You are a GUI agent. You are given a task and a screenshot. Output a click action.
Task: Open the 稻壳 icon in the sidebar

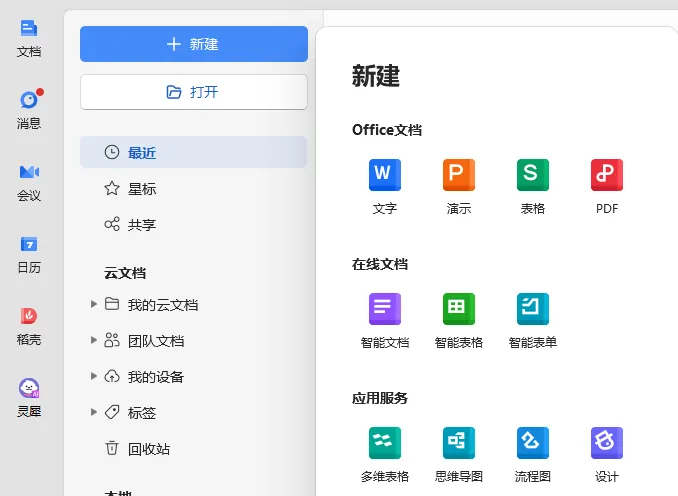(29, 326)
